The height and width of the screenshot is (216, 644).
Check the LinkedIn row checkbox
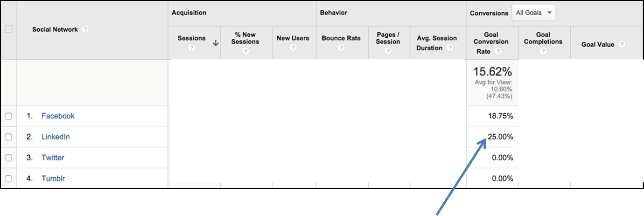8,137
